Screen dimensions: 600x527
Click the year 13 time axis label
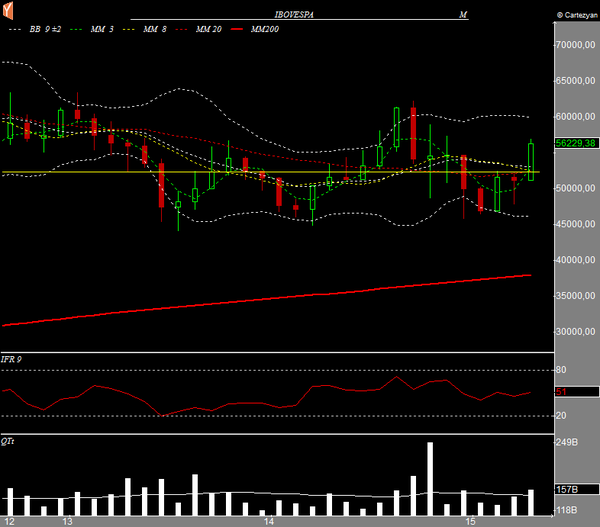pos(67,521)
